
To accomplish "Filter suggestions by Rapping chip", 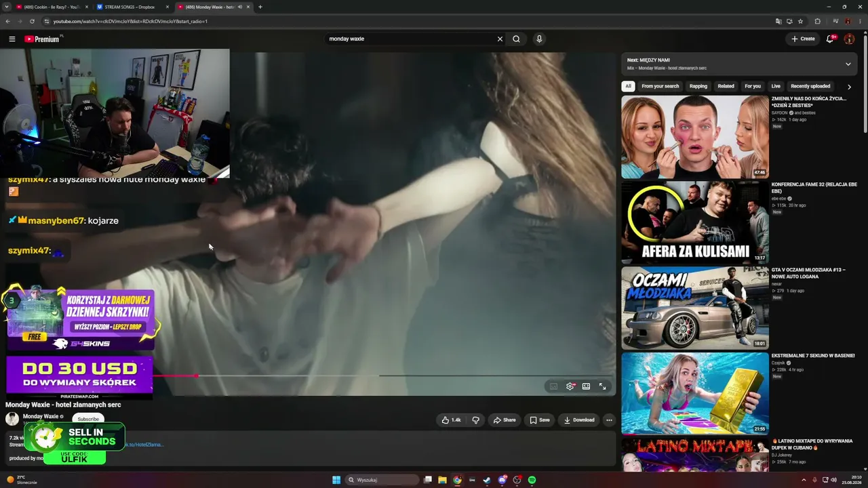I will coord(698,86).
